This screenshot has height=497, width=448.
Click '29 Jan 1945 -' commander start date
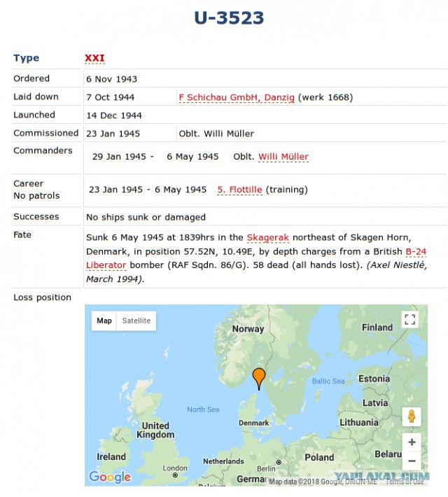click(x=123, y=157)
